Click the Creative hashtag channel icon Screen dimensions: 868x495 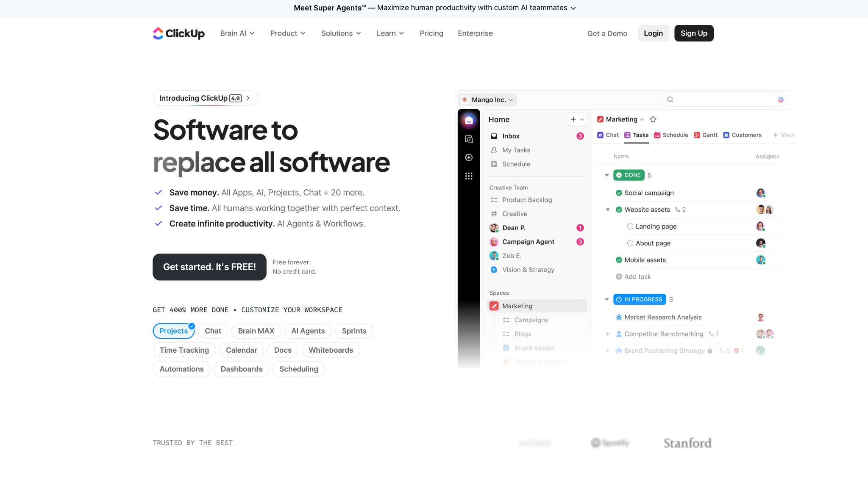[494, 214]
